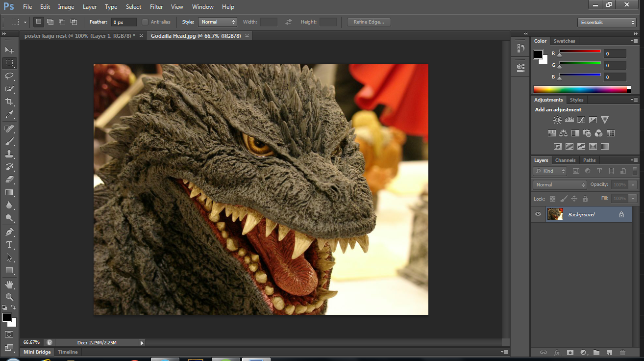Select the Zoom tool

tap(9, 297)
